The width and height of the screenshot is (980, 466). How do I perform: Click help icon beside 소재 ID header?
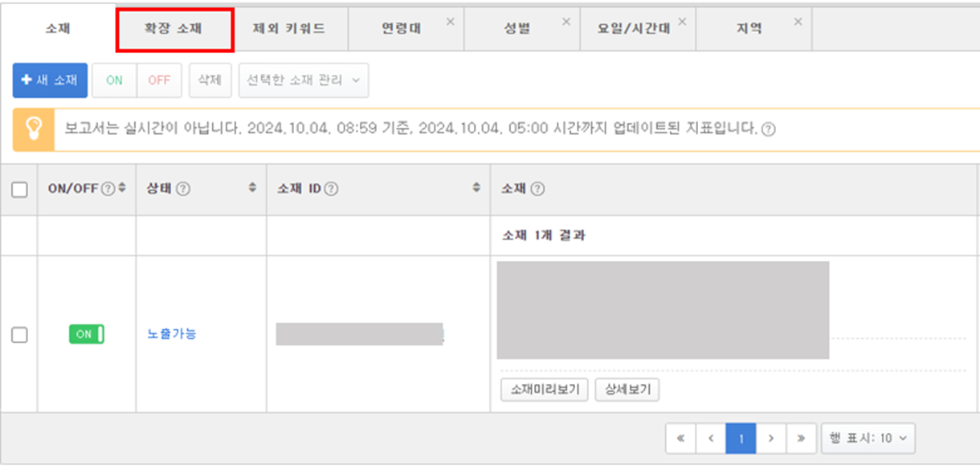point(331,189)
